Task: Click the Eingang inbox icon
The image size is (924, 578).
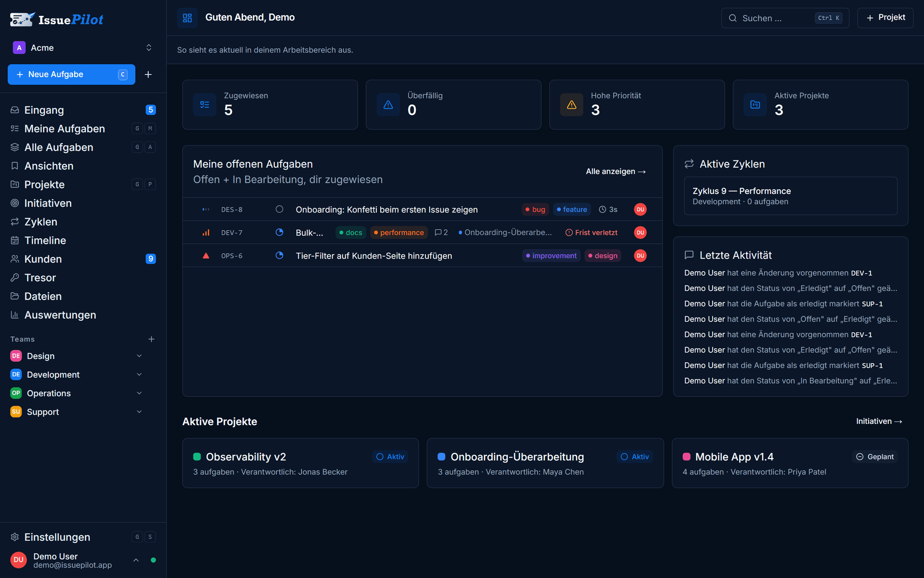Action: 15,110
